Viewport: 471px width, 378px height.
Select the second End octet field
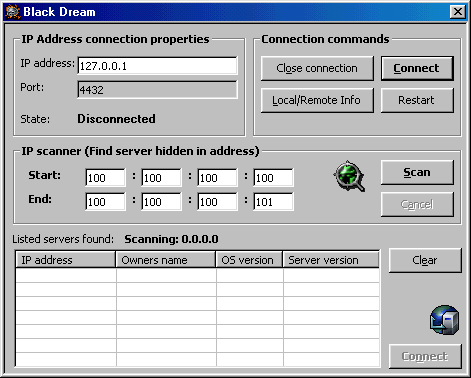pyautogui.click(x=161, y=201)
